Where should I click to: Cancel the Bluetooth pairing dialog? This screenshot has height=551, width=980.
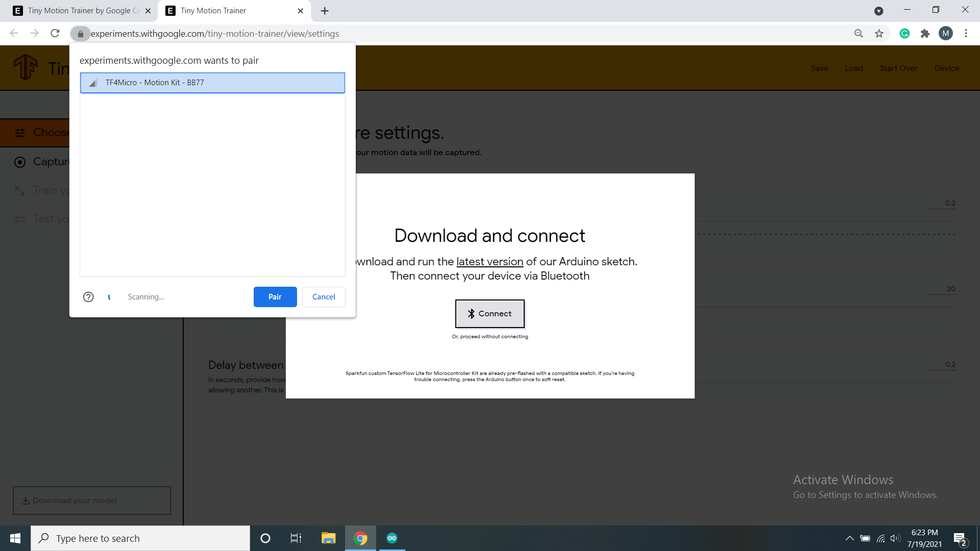coord(324,297)
